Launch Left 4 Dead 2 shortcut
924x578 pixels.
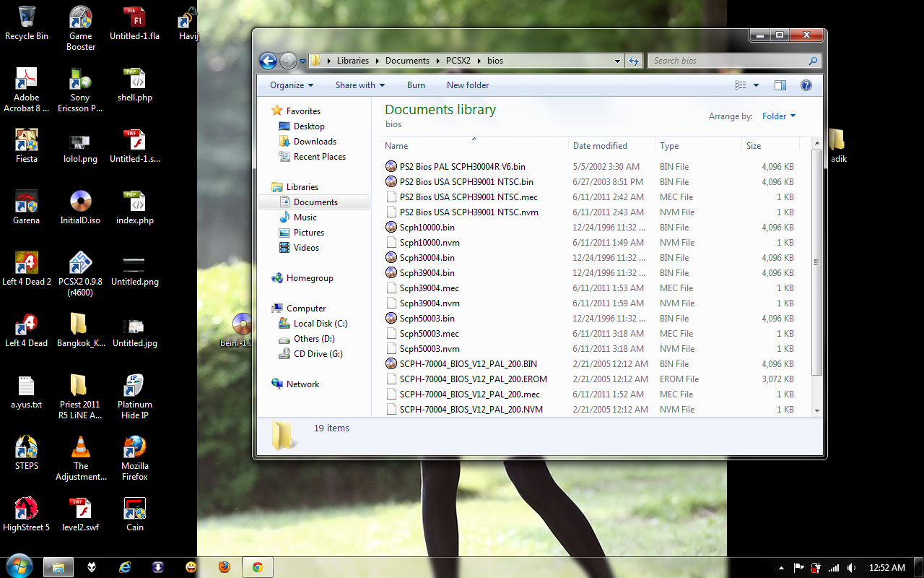[x=27, y=269]
